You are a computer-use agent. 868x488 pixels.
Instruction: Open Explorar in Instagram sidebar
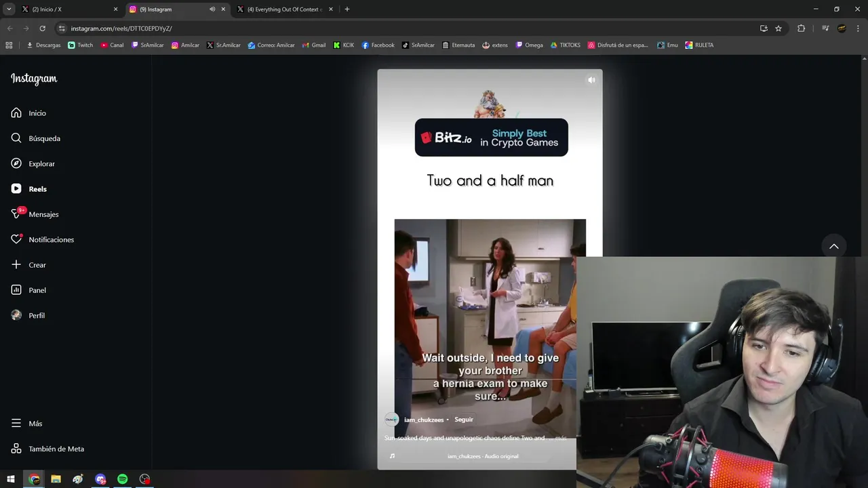point(33,164)
